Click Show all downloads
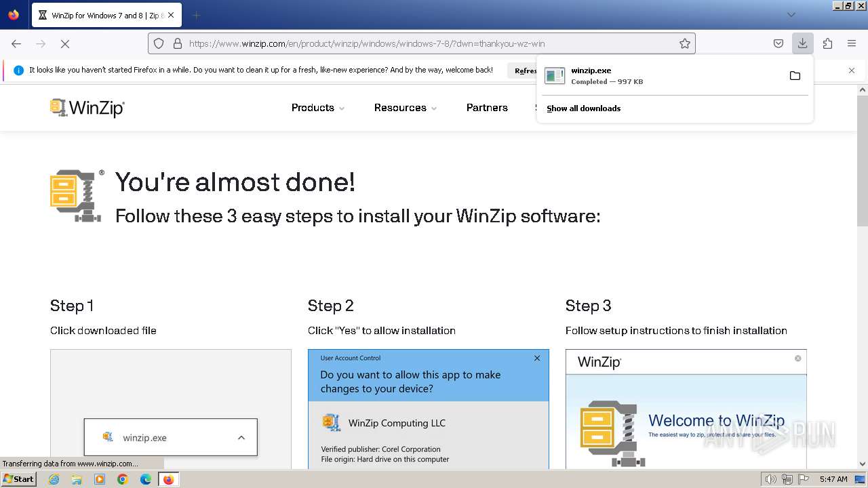 click(583, 108)
